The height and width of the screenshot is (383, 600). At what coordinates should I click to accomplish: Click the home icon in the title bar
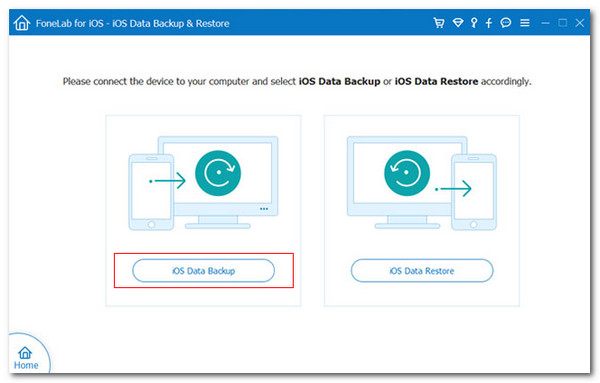21,23
